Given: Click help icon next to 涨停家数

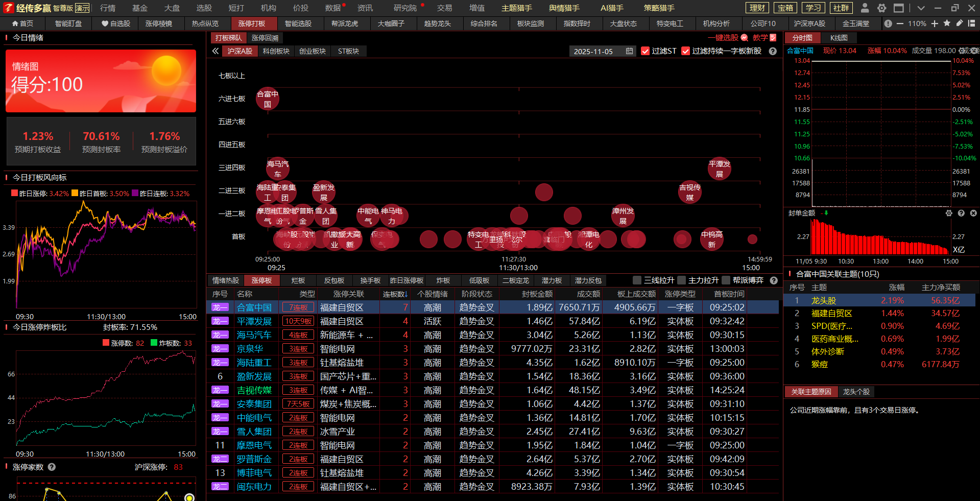Looking at the screenshot, I should coord(52,467).
